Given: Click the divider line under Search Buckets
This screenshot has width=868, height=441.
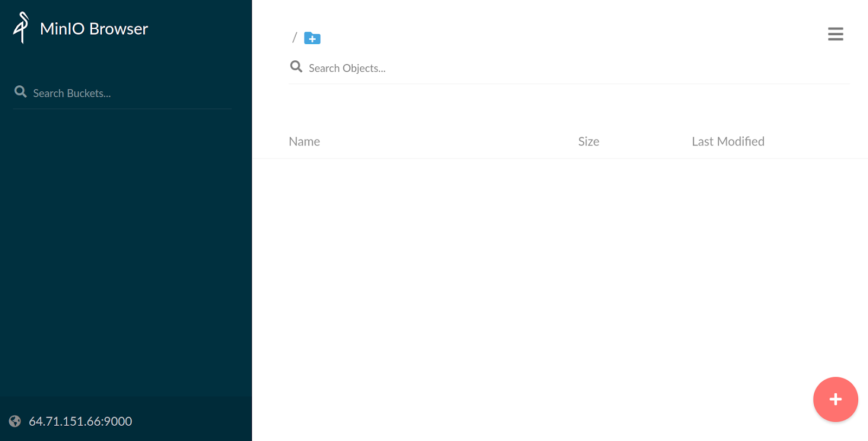Looking at the screenshot, I should coord(122,109).
